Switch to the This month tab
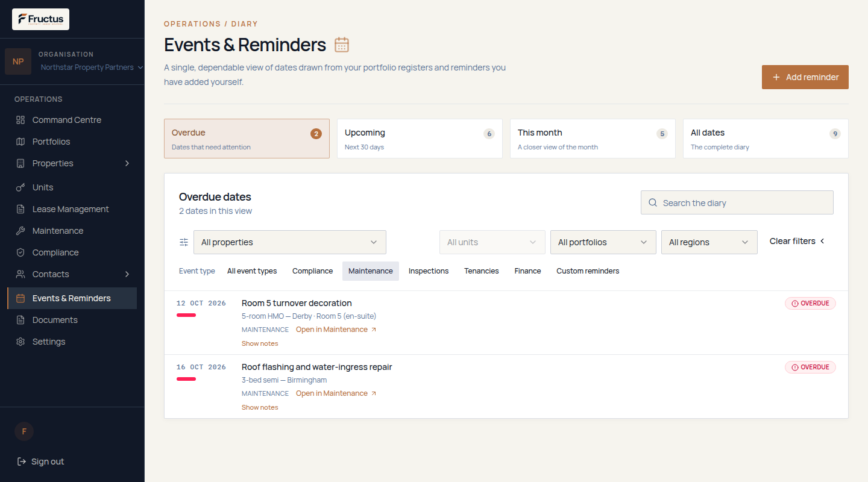This screenshot has height=482, width=868. 593,139
